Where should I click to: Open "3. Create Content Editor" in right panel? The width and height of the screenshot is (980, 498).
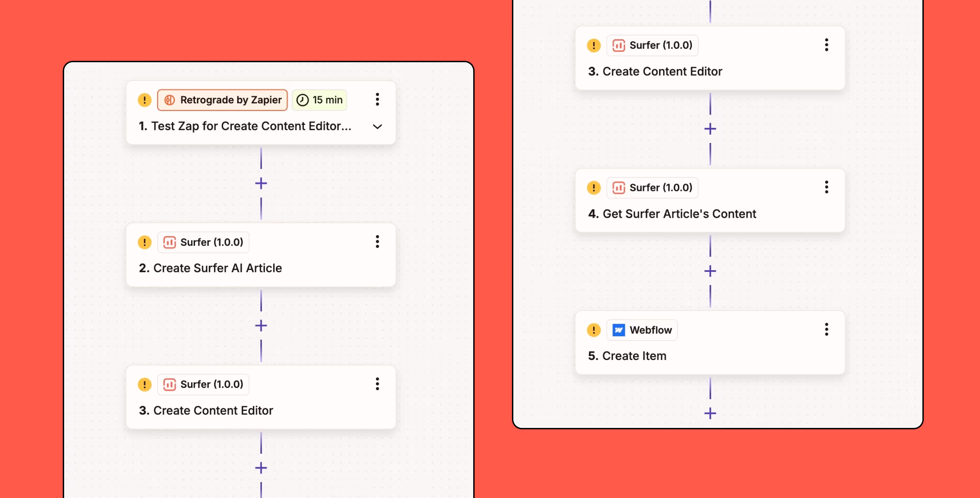click(x=655, y=71)
